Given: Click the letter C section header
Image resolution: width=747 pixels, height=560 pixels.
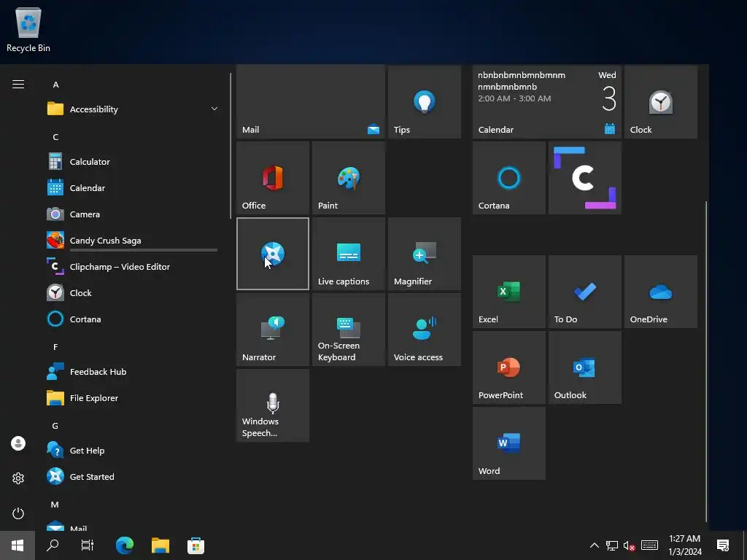Looking at the screenshot, I should [x=55, y=137].
